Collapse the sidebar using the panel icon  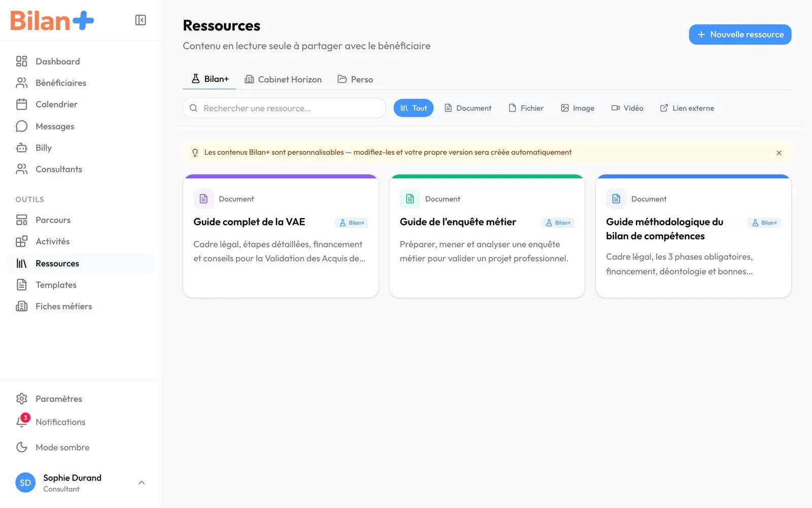point(141,20)
